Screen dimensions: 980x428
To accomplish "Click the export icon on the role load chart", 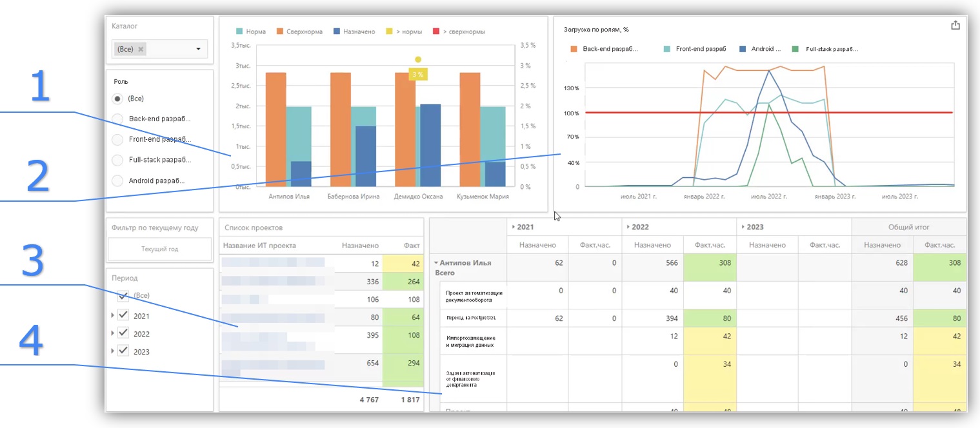I will pos(955,26).
